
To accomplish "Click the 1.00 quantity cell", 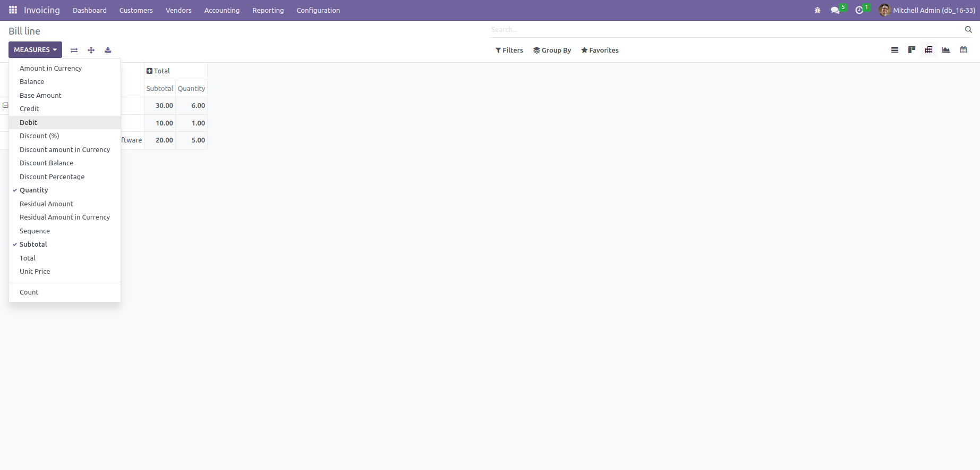I will pyautogui.click(x=191, y=123).
